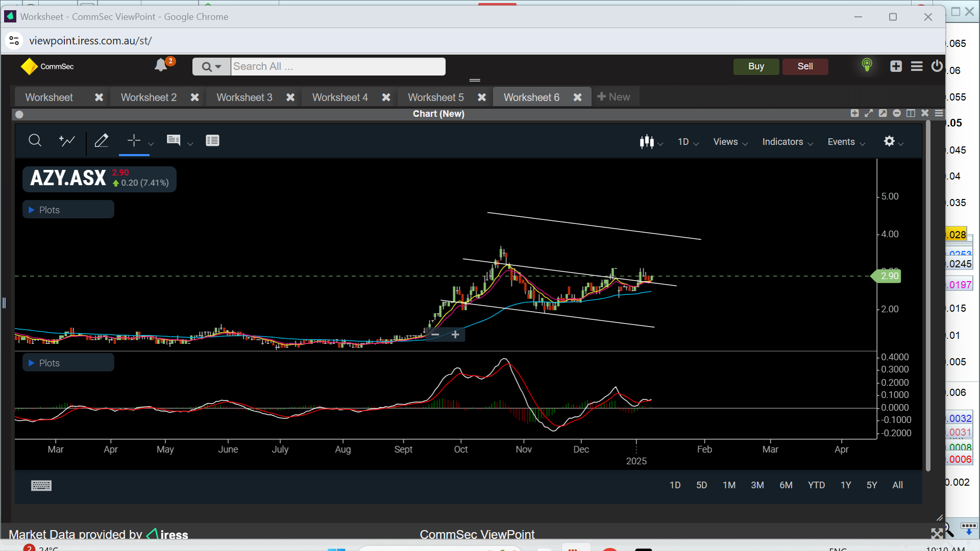Image resolution: width=980 pixels, height=551 pixels.
Task: Open the Events dropdown
Action: pos(846,142)
